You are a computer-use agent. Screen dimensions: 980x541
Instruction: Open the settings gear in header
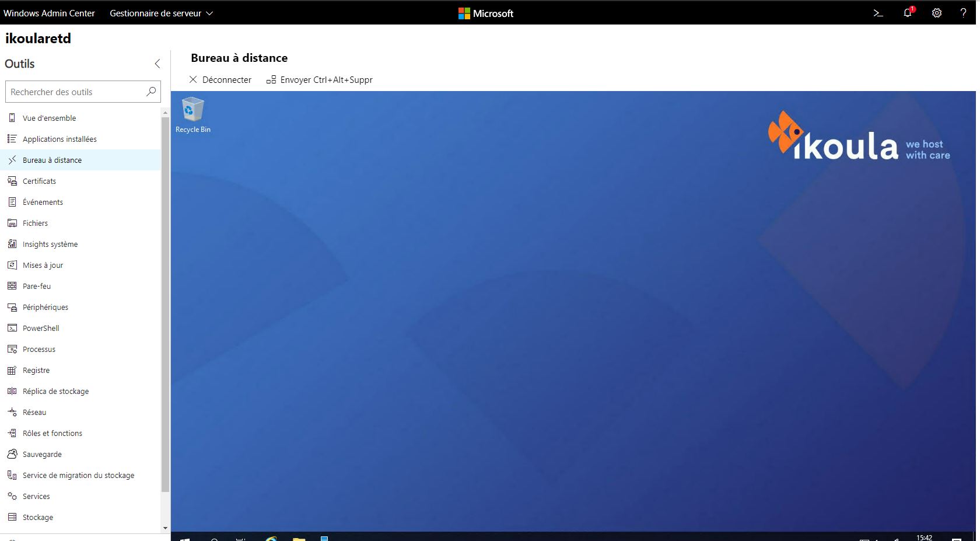pyautogui.click(x=936, y=13)
